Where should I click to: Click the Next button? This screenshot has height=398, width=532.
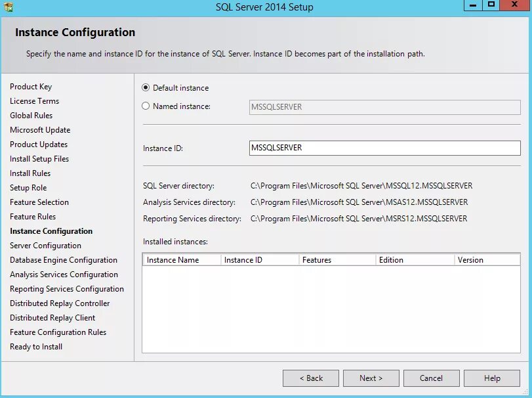point(371,378)
